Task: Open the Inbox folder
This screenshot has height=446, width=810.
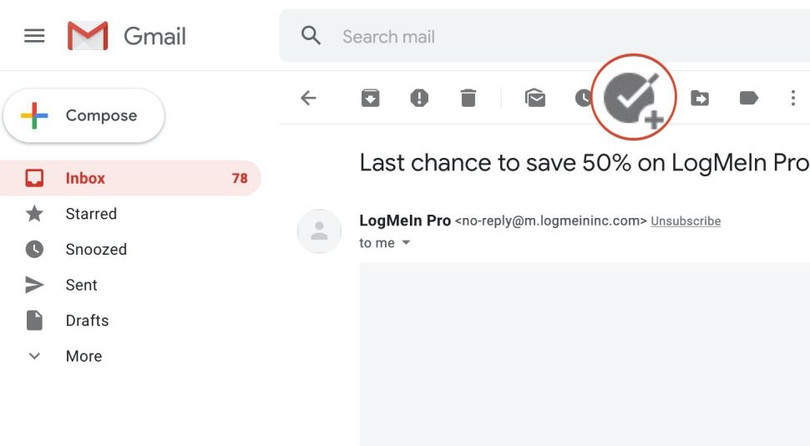Action: pyautogui.click(x=85, y=178)
